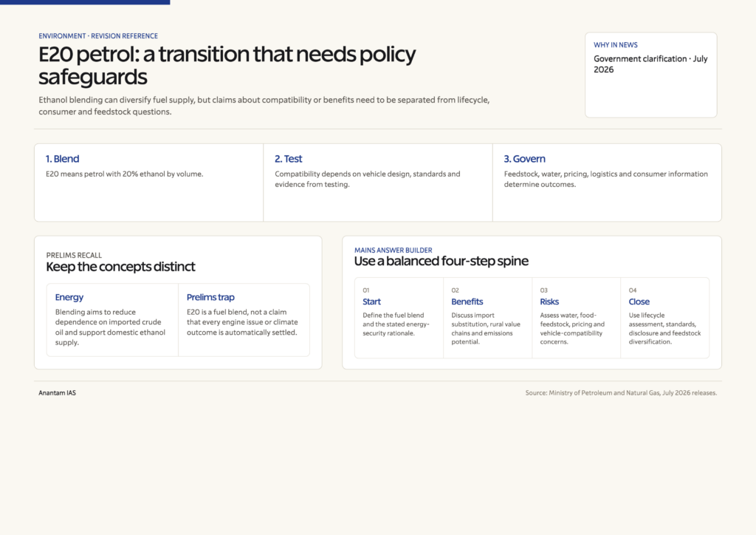
Task: Click the Mains Answer Builder label
Action: (x=393, y=251)
